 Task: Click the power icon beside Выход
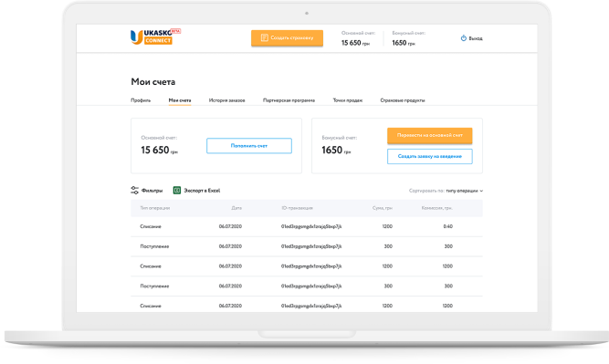coord(463,38)
